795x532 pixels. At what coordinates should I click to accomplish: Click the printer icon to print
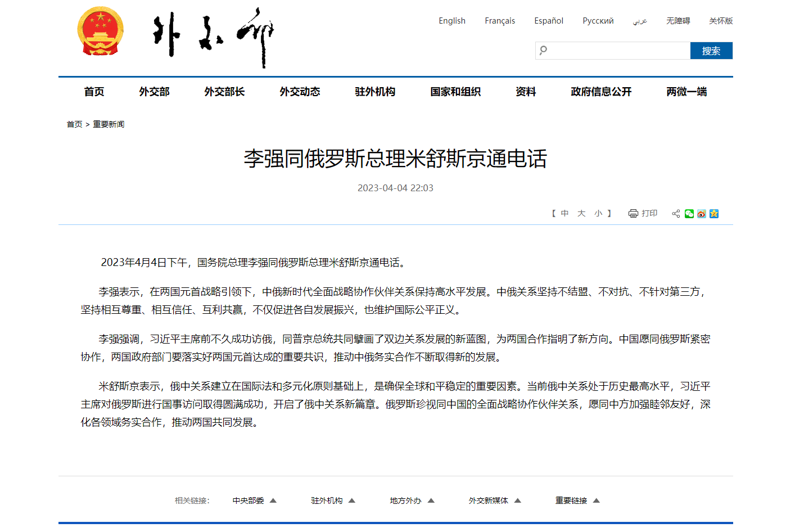point(633,214)
